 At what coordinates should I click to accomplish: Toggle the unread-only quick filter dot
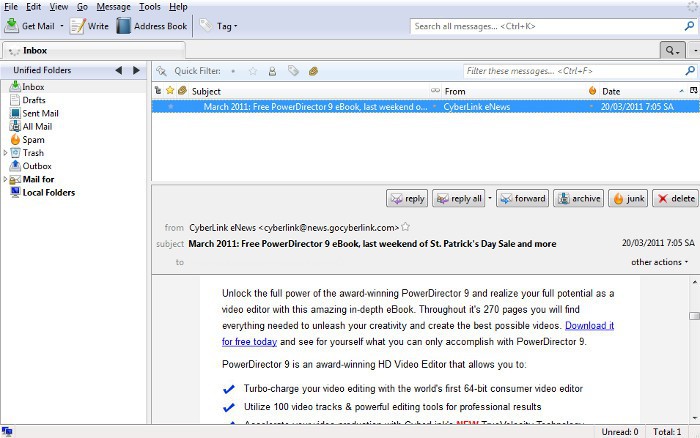[233, 71]
